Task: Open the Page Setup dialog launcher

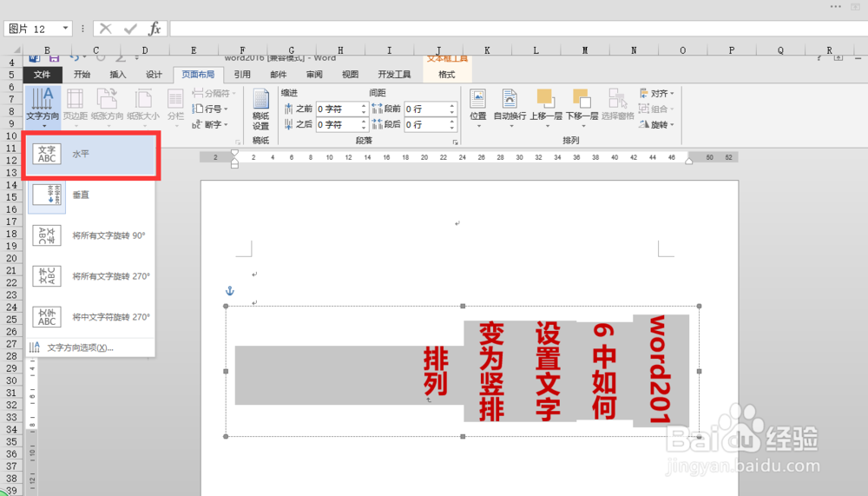Action: (238, 142)
